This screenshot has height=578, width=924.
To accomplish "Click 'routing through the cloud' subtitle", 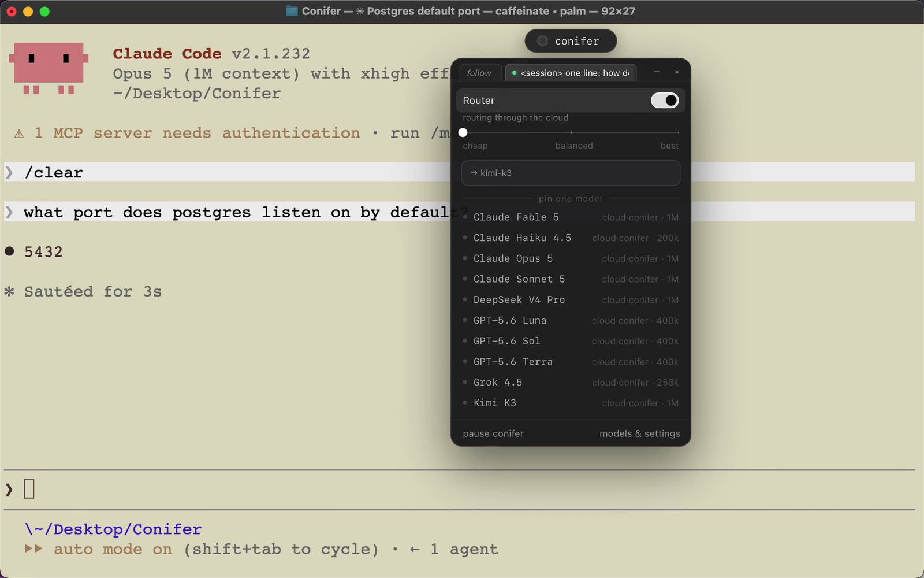I will coord(515,118).
